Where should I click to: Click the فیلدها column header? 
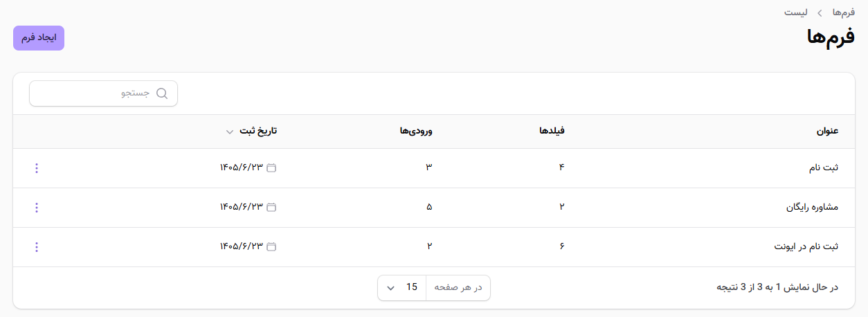[x=552, y=132]
